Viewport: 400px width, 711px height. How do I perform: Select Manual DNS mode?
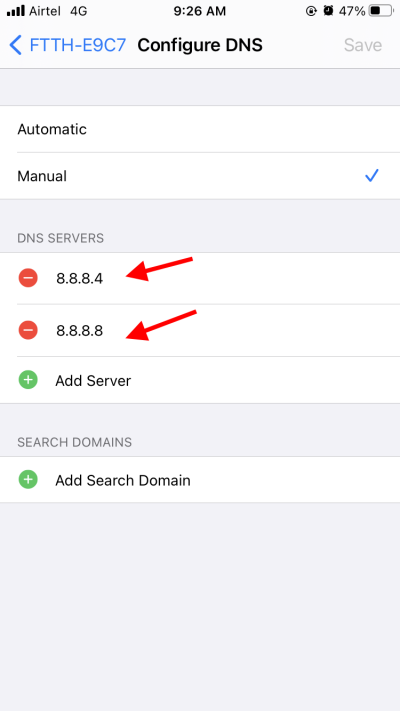tap(200, 176)
